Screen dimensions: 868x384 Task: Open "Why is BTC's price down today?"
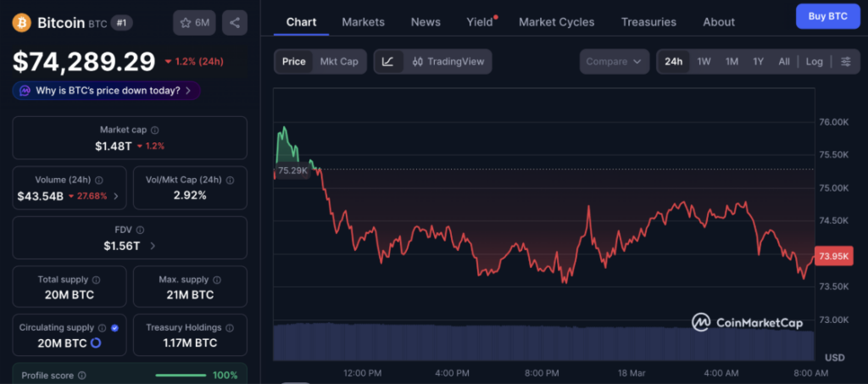[x=107, y=91]
